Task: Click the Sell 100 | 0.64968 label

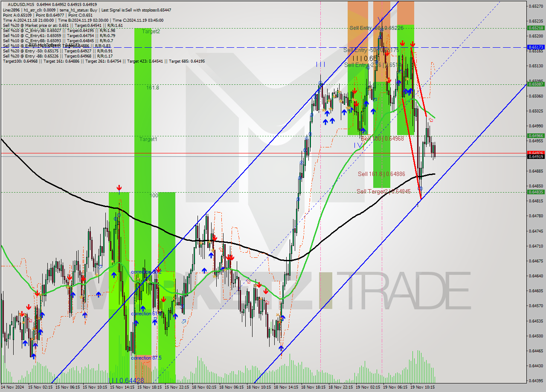Action: 382,139
